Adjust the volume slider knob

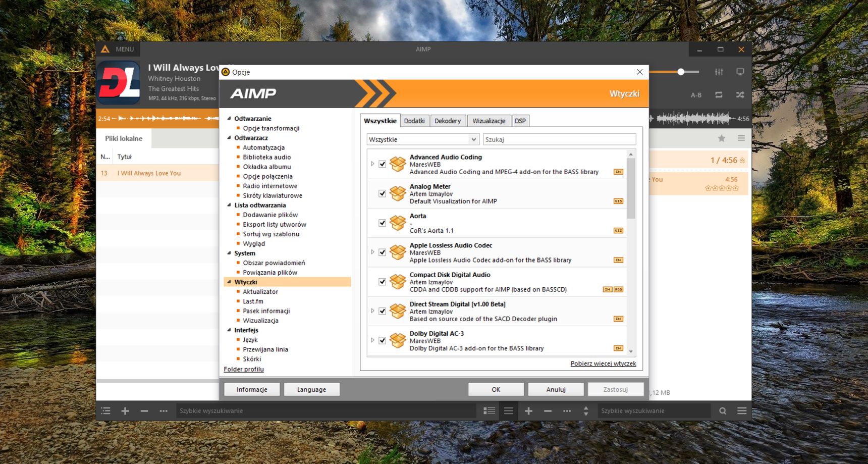coord(681,72)
